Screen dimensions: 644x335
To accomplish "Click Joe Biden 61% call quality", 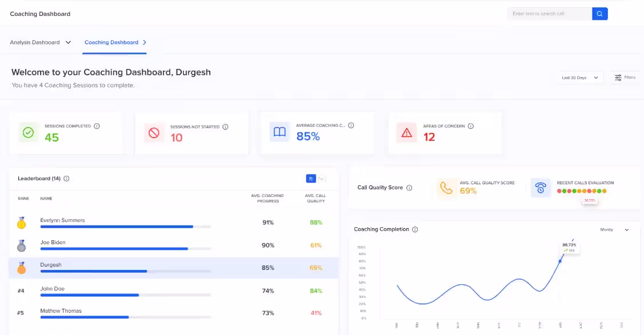I will click(x=316, y=245).
